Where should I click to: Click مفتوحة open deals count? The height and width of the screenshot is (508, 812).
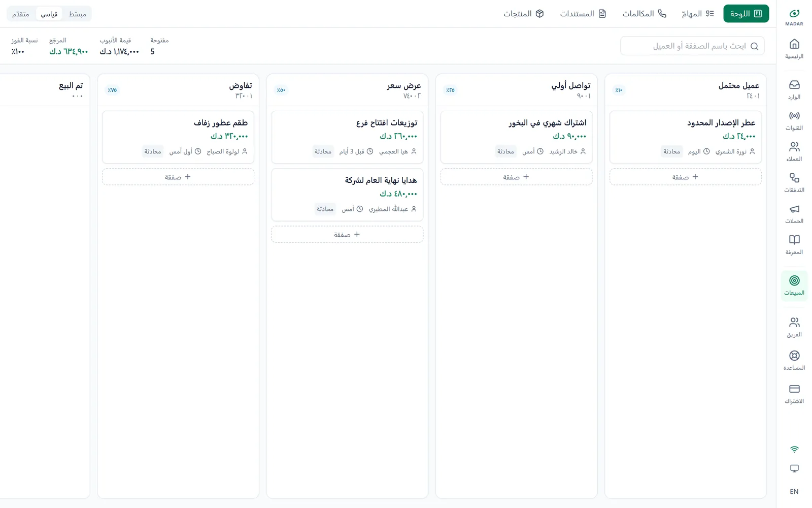pos(159,46)
